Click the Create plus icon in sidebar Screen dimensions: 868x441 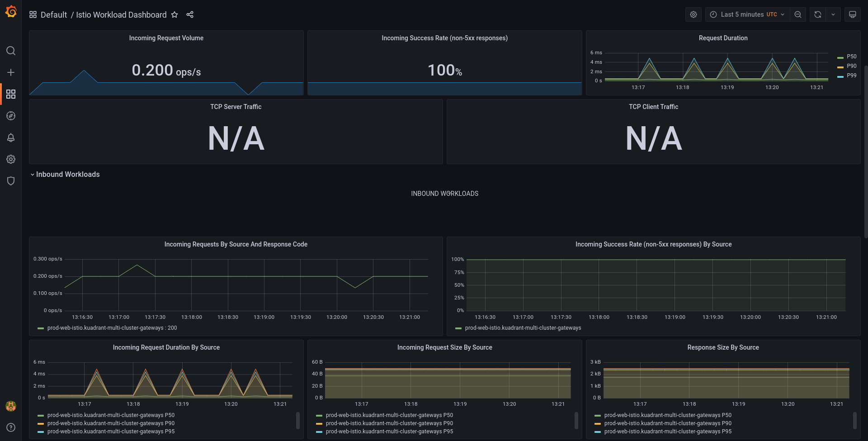(x=11, y=72)
